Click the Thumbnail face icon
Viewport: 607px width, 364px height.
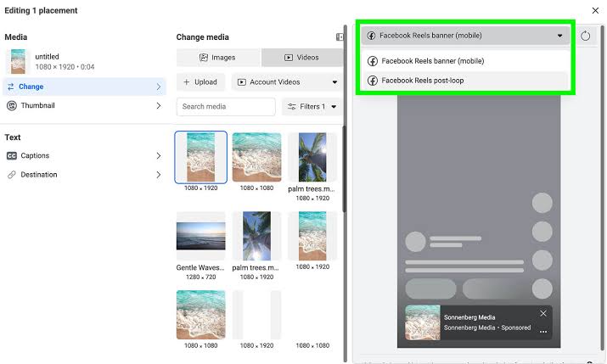(12, 105)
